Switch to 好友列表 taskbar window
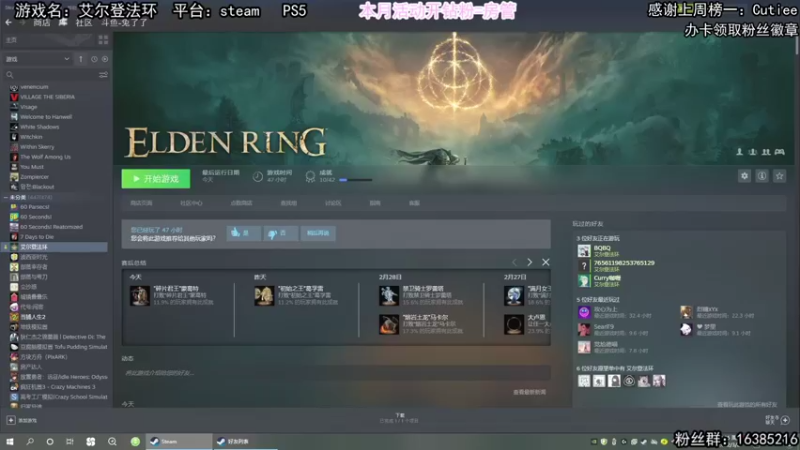Screen dimensions: 800x450 tap(245, 442)
